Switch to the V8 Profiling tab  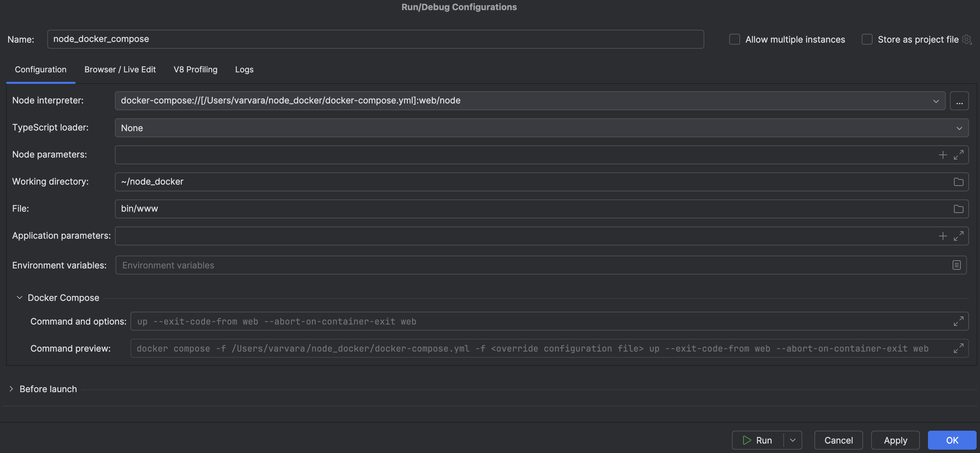[195, 69]
